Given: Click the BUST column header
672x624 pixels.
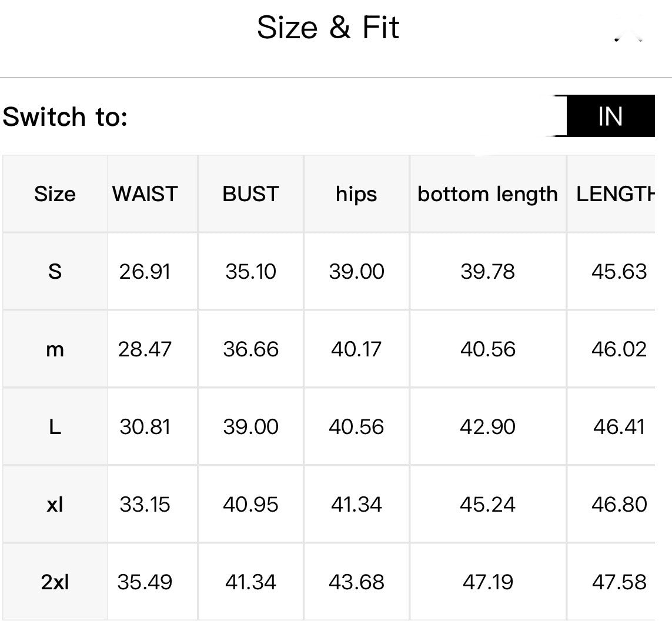Looking at the screenshot, I should [250, 194].
